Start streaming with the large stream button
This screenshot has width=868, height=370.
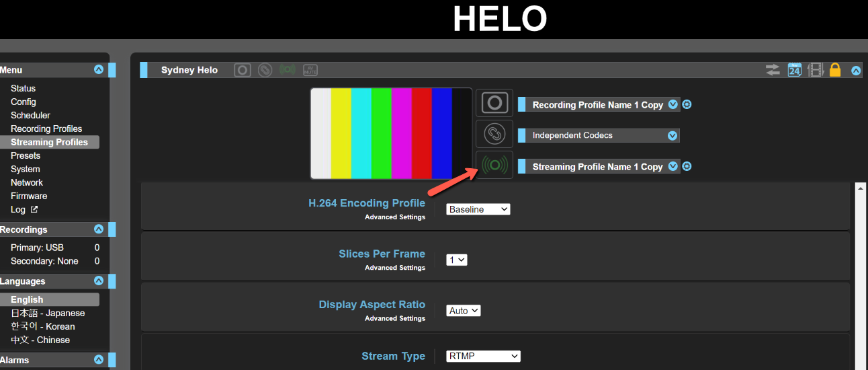pos(494,165)
